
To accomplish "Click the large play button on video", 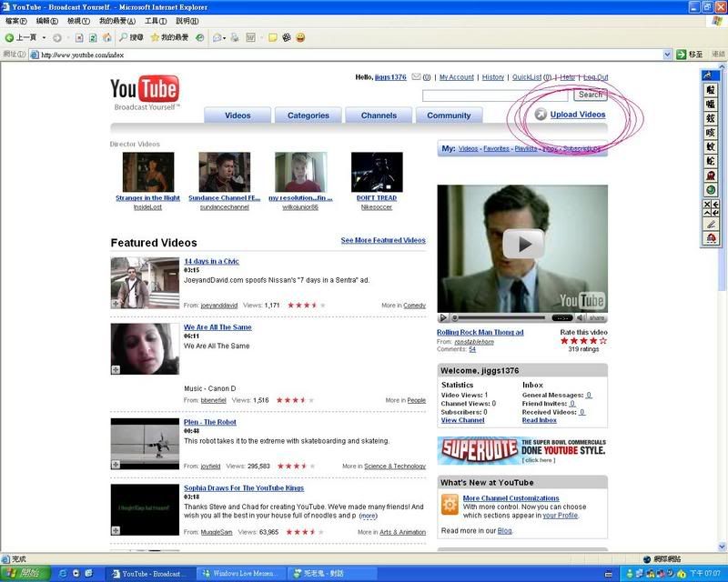I will tap(524, 244).
